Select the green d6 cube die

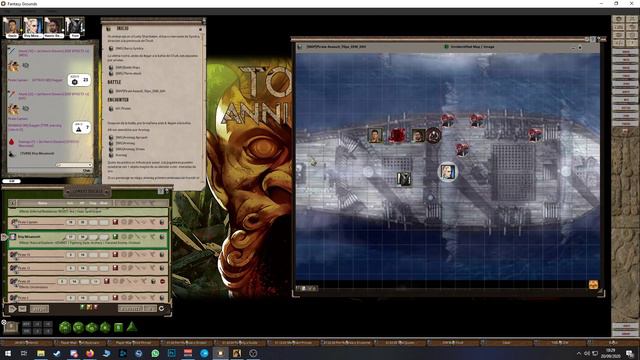point(118,327)
